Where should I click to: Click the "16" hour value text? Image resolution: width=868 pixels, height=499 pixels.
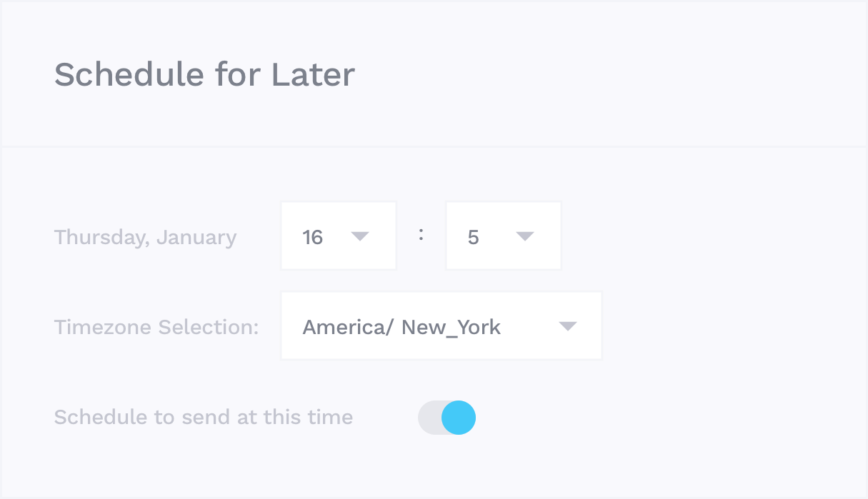(x=313, y=237)
